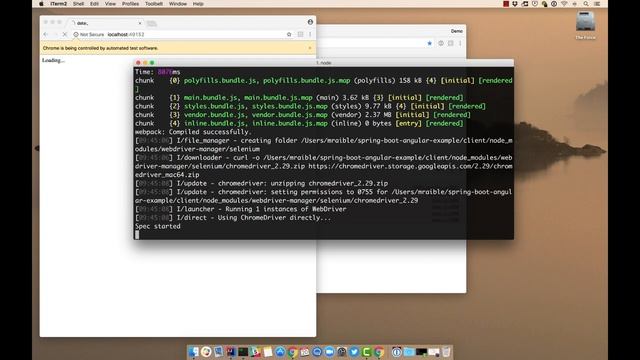Open the Edit menu
Screen dimensions: 640x360
(x=94, y=4)
